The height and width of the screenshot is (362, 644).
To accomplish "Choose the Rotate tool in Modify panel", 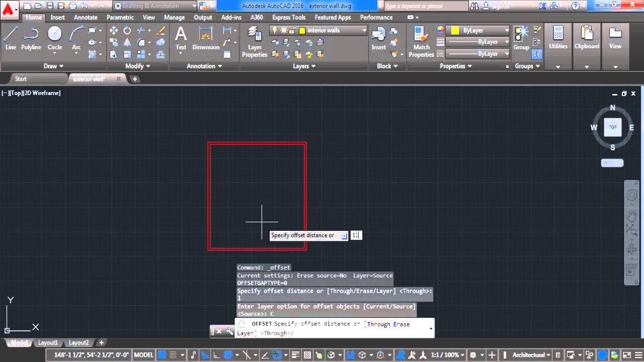I will 127,31.
